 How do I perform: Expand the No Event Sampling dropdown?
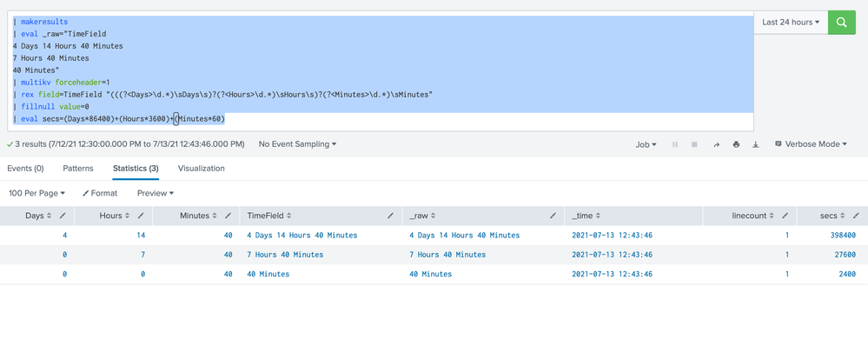pyautogui.click(x=297, y=144)
